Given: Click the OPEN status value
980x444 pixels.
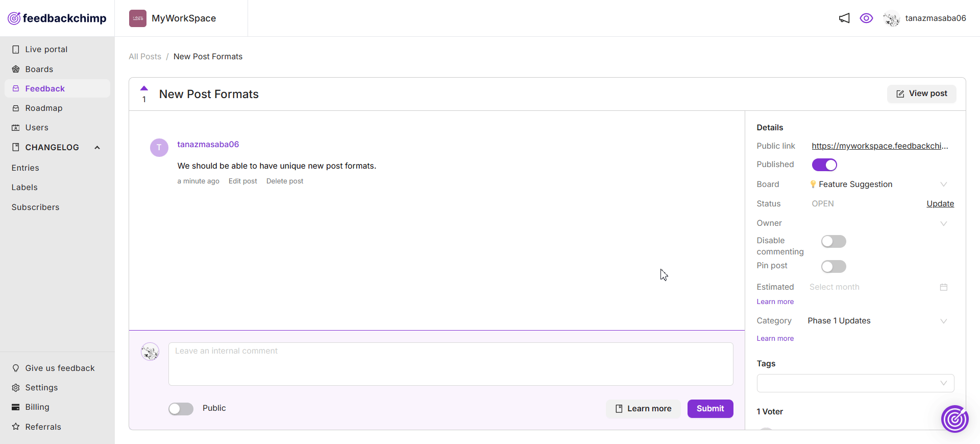Looking at the screenshot, I should coord(823,204).
